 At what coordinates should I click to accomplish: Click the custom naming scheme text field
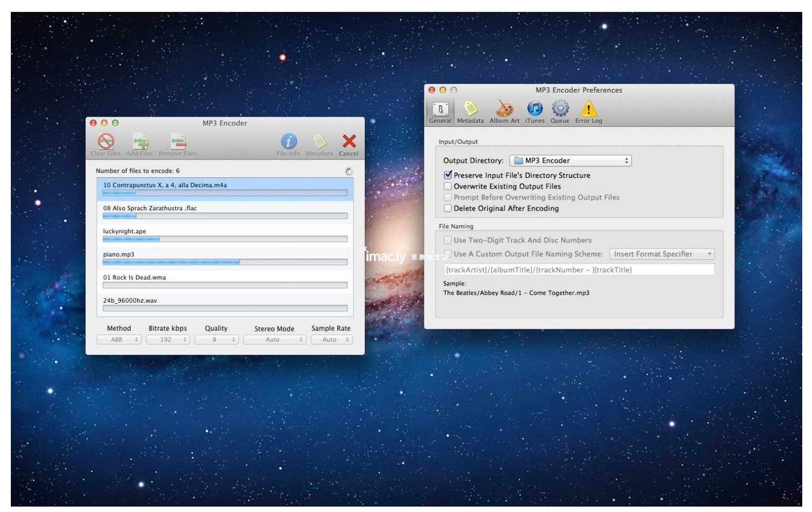(579, 270)
